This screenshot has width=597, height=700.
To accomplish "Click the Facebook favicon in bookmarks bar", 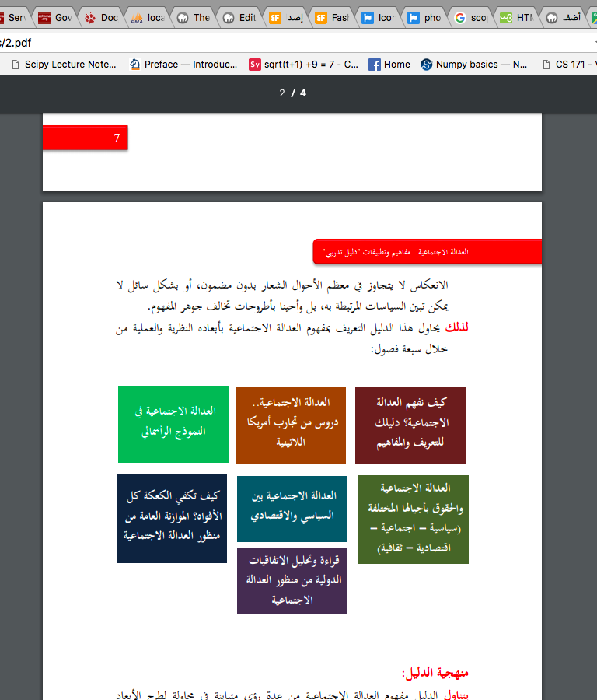I will click(375, 65).
